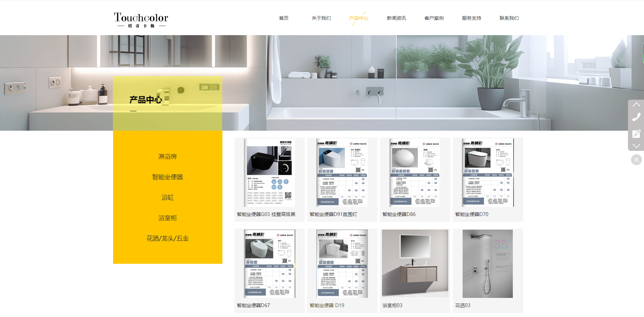Open 新闻资讯 navigation link
This screenshot has height=317, width=644.
coord(396,18)
